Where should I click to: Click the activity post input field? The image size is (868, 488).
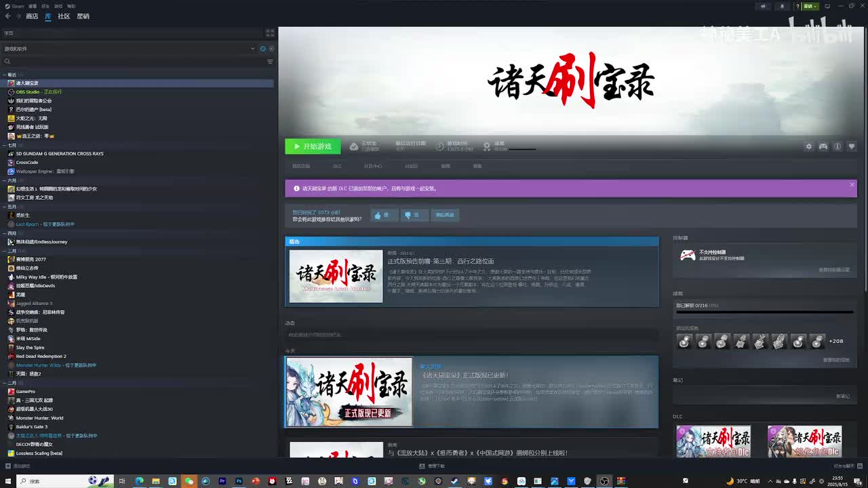point(472,335)
